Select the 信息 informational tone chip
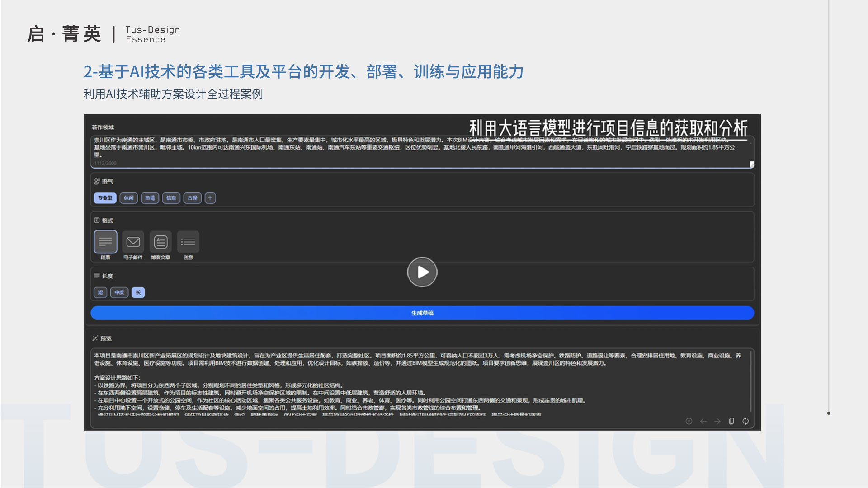The width and height of the screenshot is (868, 488). tap(171, 198)
